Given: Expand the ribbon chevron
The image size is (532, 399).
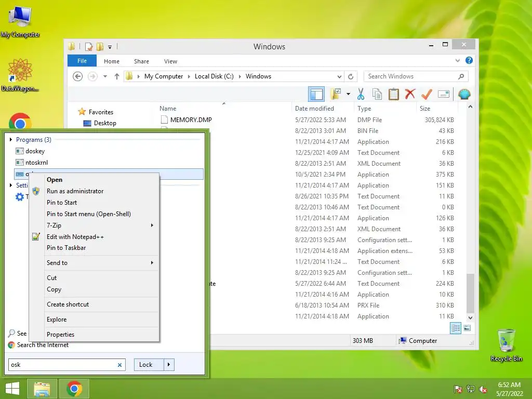Looking at the screenshot, I should tap(457, 60).
